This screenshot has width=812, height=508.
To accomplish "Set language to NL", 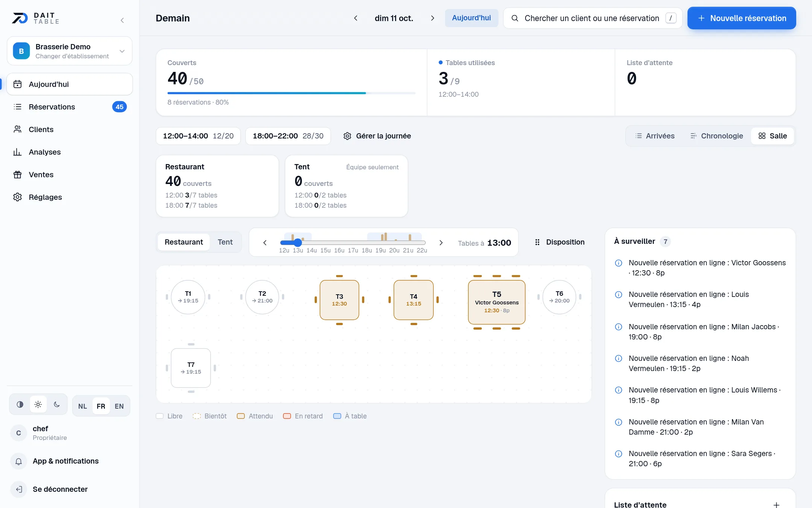I will [82, 406].
